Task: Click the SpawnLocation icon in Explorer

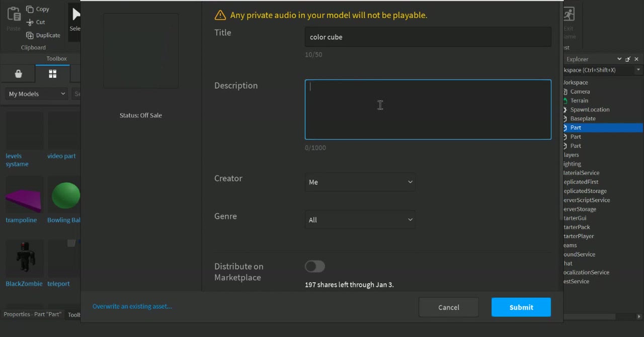Action: click(566, 110)
